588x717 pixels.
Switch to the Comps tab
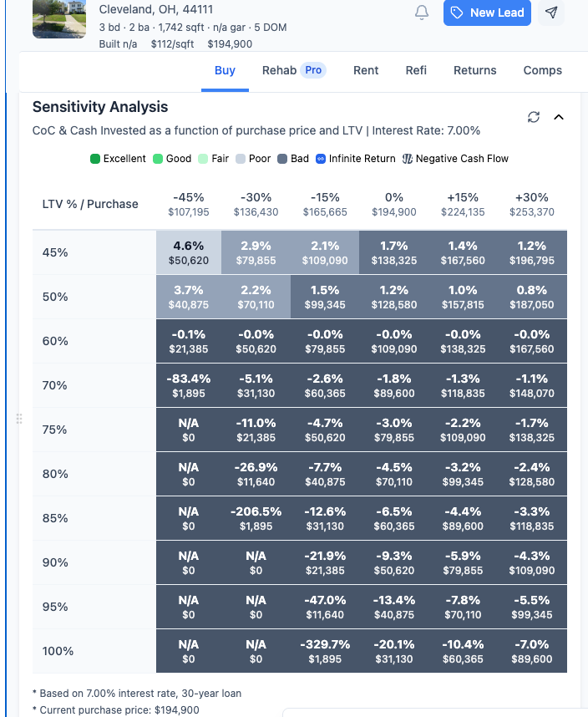click(543, 70)
